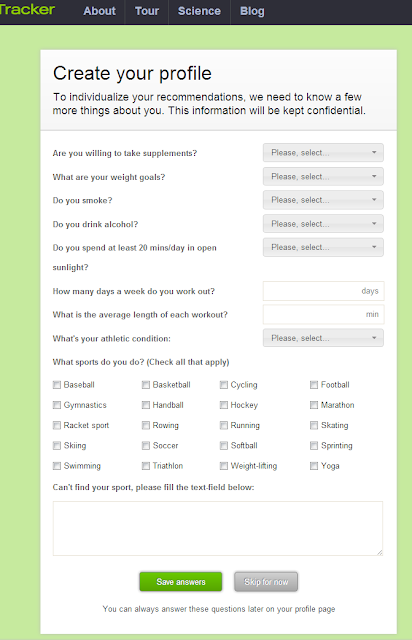
Task: Enable the Marathon checkbox
Action: (314, 405)
